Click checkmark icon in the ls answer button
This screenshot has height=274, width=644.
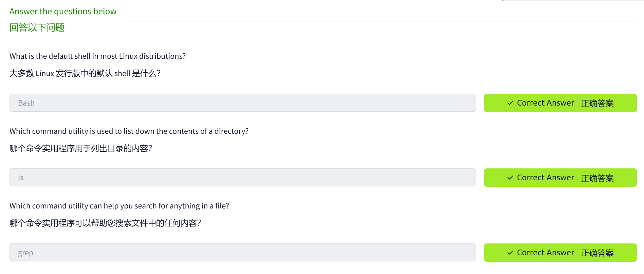tap(510, 178)
